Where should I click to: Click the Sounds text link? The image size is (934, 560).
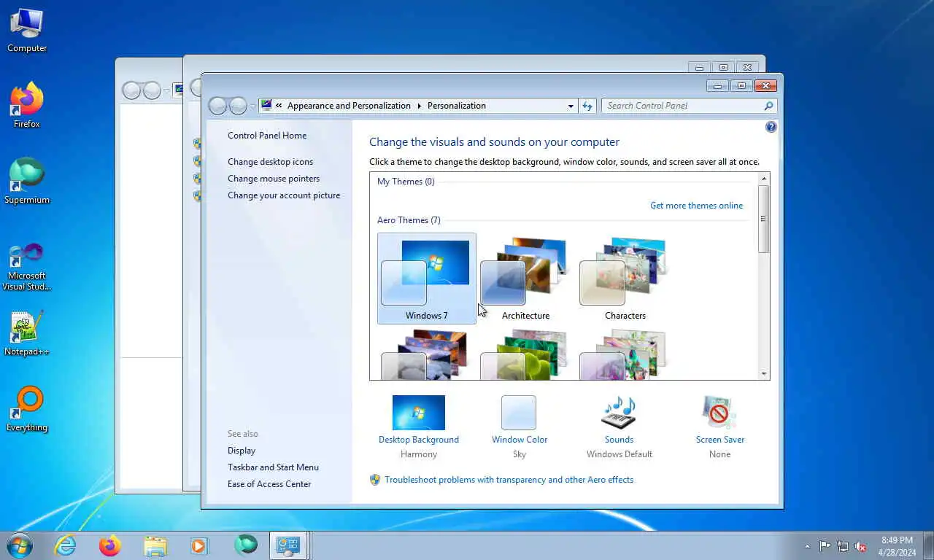coord(619,440)
